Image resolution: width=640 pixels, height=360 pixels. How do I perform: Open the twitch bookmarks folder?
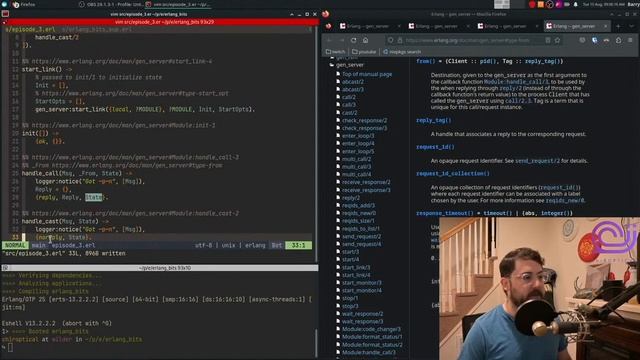[336, 52]
